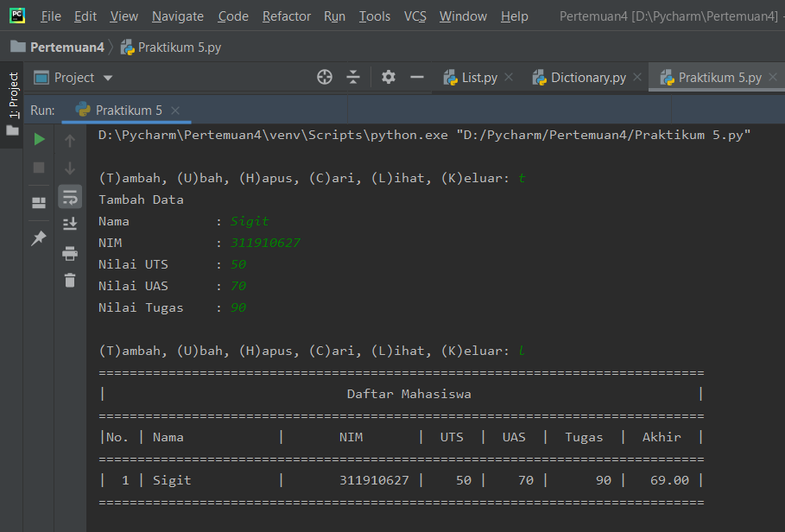Switch to the List.py editor tab
The width and height of the screenshot is (785, 532).
(479, 78)
